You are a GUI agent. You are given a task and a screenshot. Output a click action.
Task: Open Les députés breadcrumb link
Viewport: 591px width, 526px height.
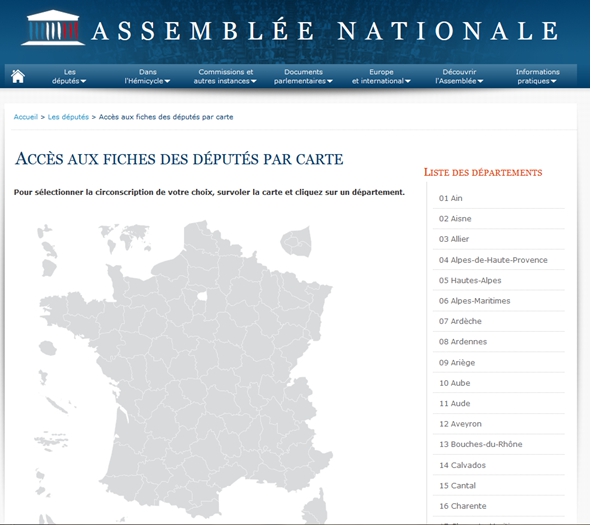68,117
